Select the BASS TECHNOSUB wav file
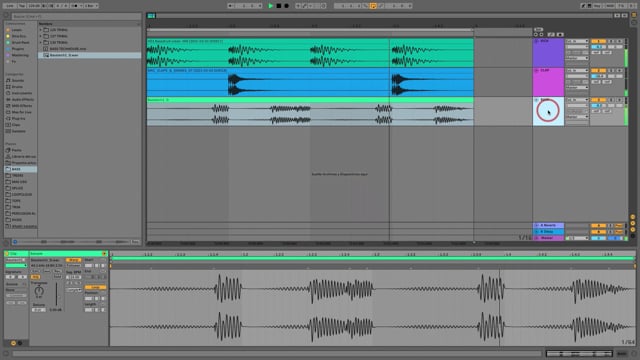 click(67, 49)
